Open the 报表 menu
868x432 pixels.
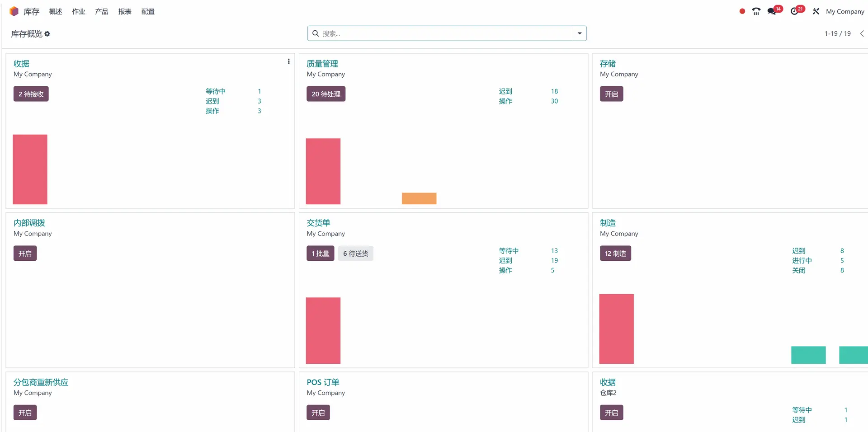[125, 11]
